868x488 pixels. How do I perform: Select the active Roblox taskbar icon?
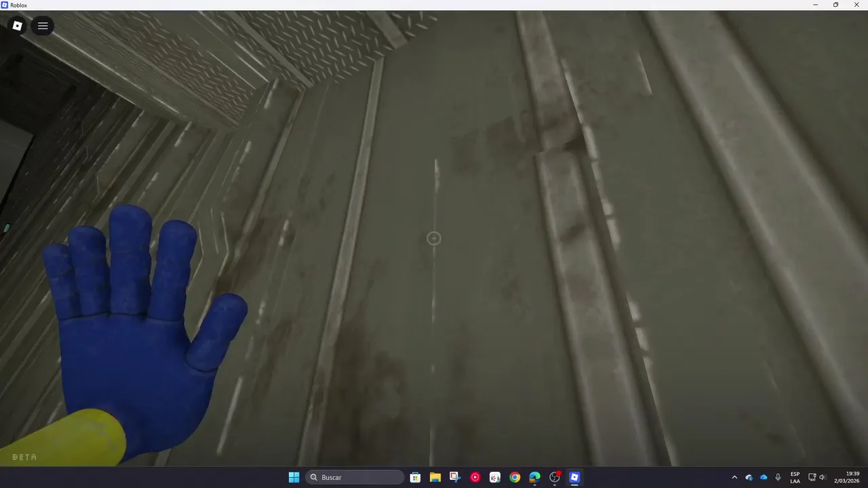coord(574,477)
